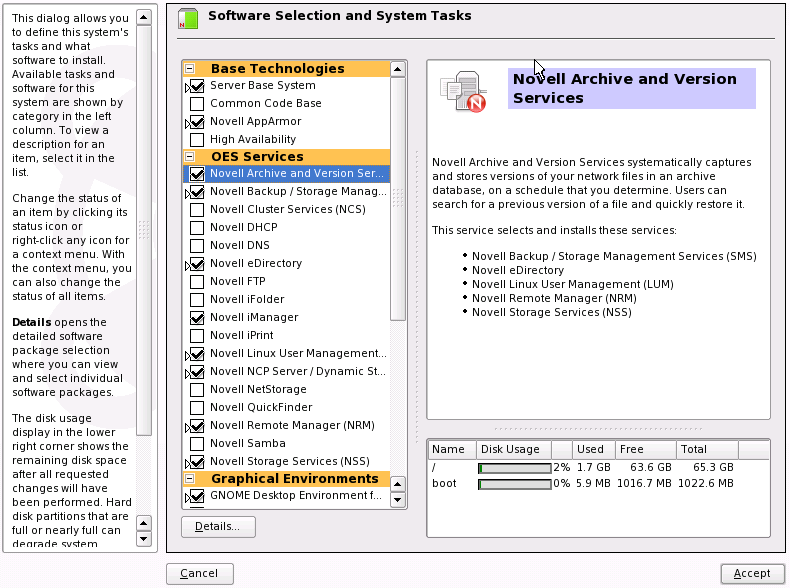
Task: Click the root partition disk usage bar
Action: [514, 468]
